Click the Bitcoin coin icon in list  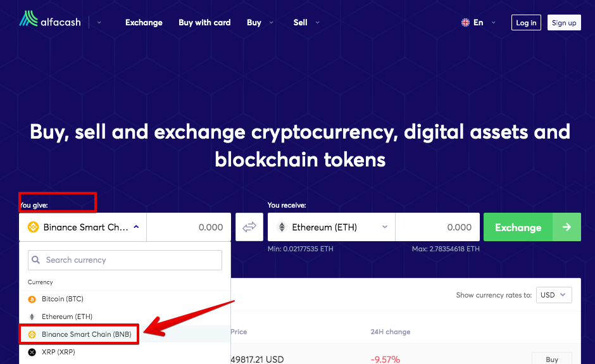(32, 299)
